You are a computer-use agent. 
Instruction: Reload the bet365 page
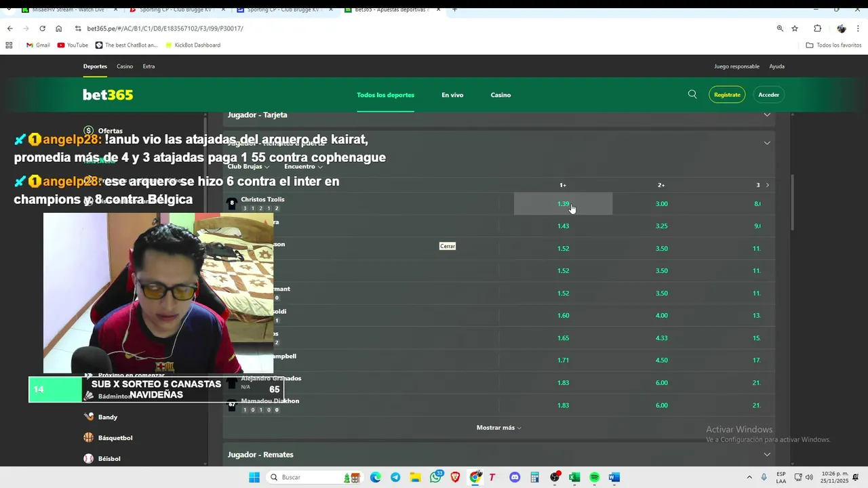tap(42, 28)
